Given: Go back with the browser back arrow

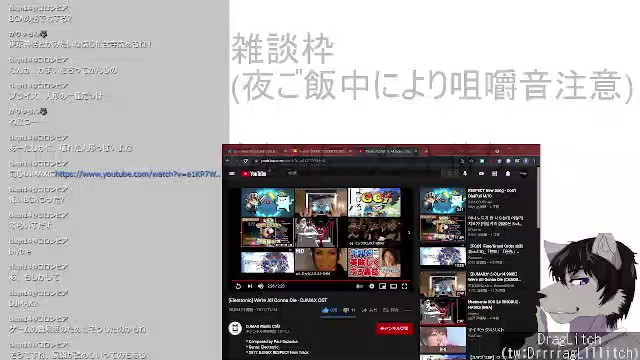Looking at the screenshot, I should tap(228, 161).
